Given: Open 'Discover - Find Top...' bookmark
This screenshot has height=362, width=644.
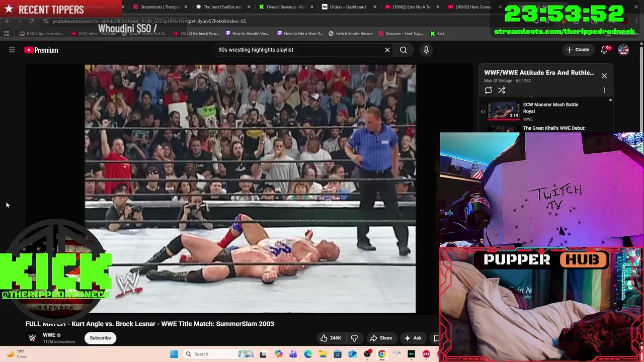Looking at the screenshot, I should pos(400,33).
